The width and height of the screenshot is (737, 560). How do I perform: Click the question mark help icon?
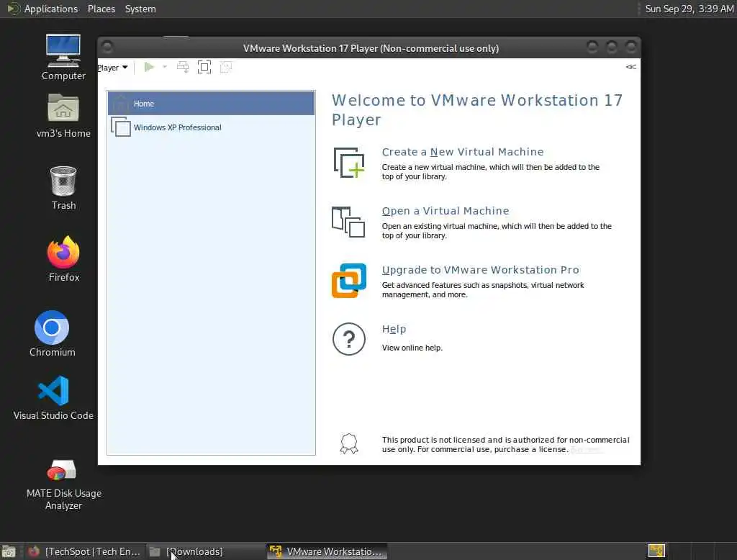click(x=349, y=339)
